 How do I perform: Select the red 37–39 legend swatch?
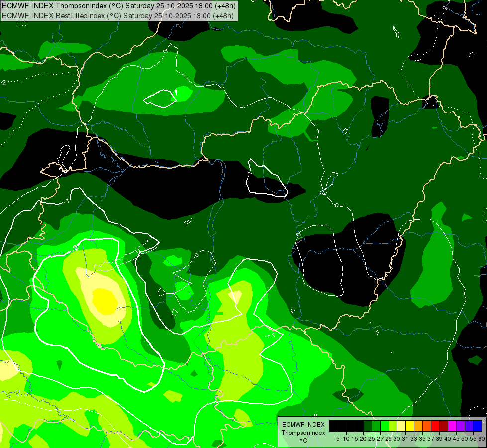435,426
